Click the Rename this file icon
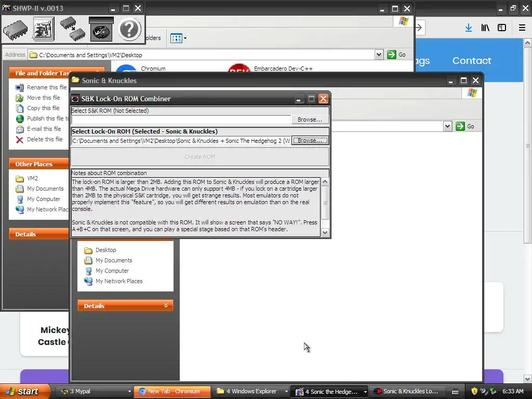532x399 pixels. coord(20,87)
